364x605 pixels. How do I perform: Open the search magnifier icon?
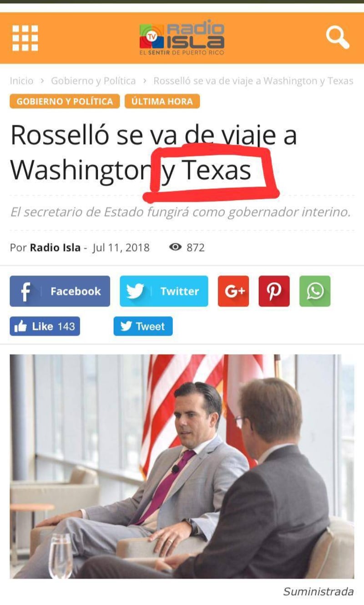pyautogui.click(x=338, y=37)
